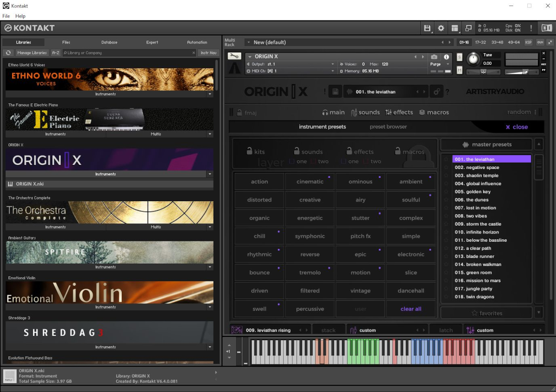This screenshot has width=556, height=392.
Task: Solo the ORIGIN X instrument
Action: [x=459, y=57]
